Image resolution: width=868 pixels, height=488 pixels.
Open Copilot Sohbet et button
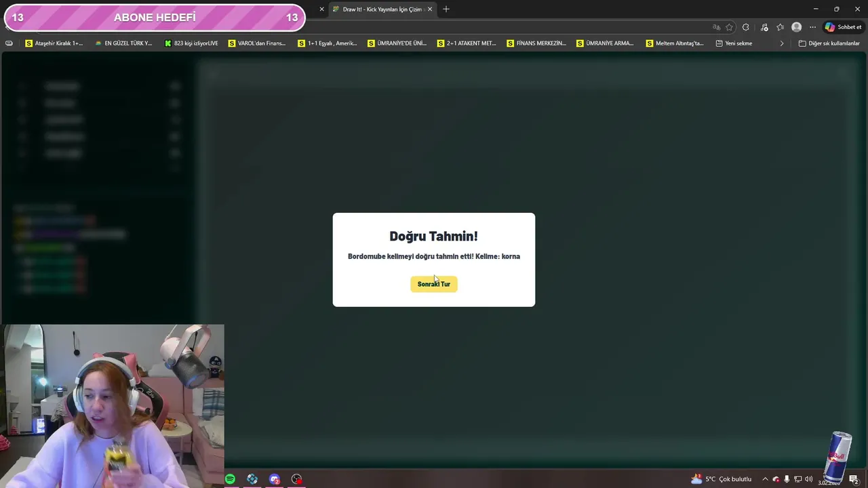[x=843, y=27]
